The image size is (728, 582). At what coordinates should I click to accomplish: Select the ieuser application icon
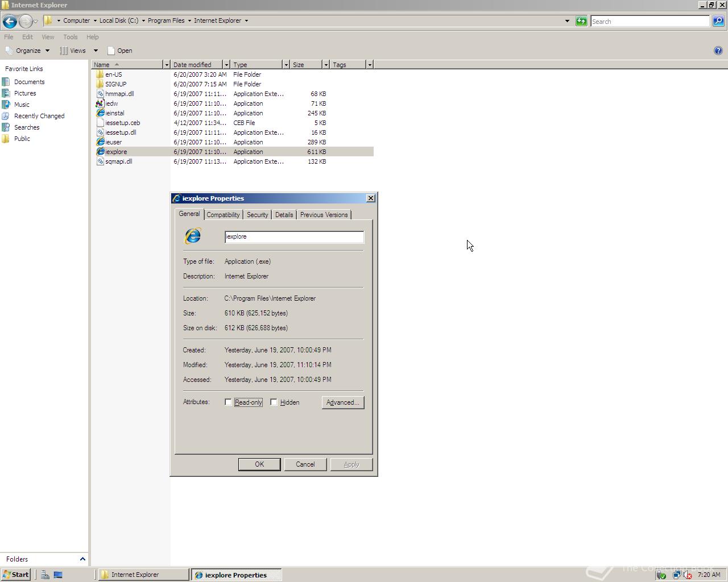tap(100, 142)
